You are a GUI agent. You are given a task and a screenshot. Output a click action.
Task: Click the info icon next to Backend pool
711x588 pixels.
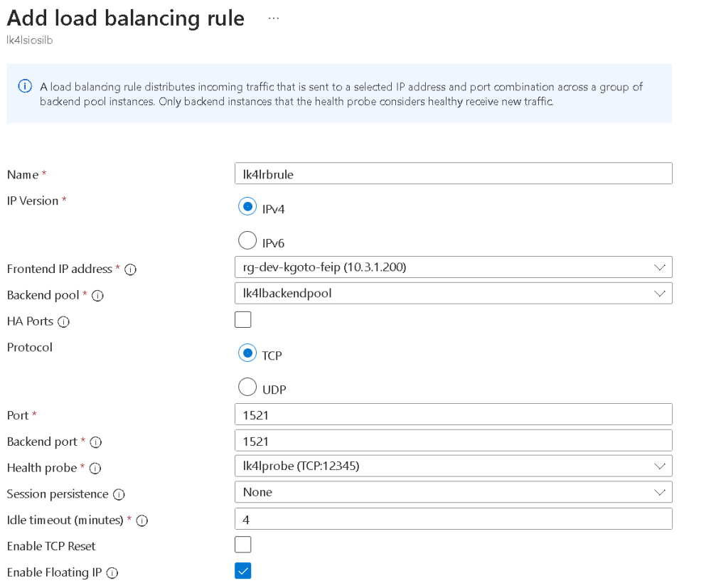[98, 296]
